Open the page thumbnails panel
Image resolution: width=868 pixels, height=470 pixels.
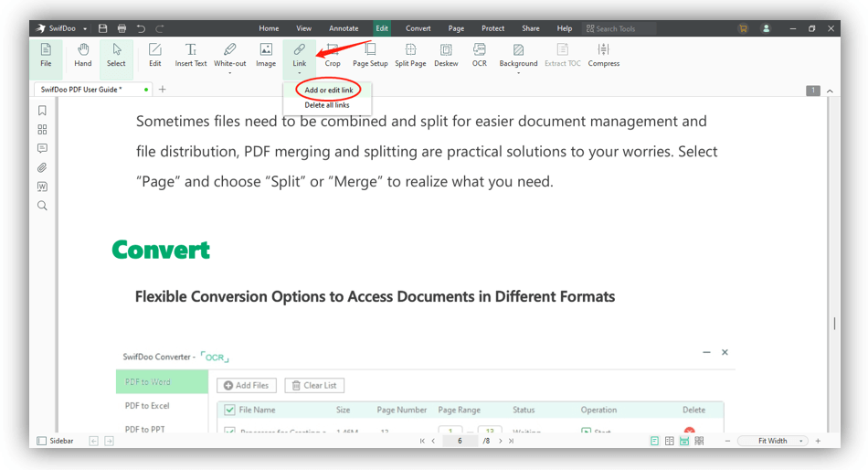(42, 130)
